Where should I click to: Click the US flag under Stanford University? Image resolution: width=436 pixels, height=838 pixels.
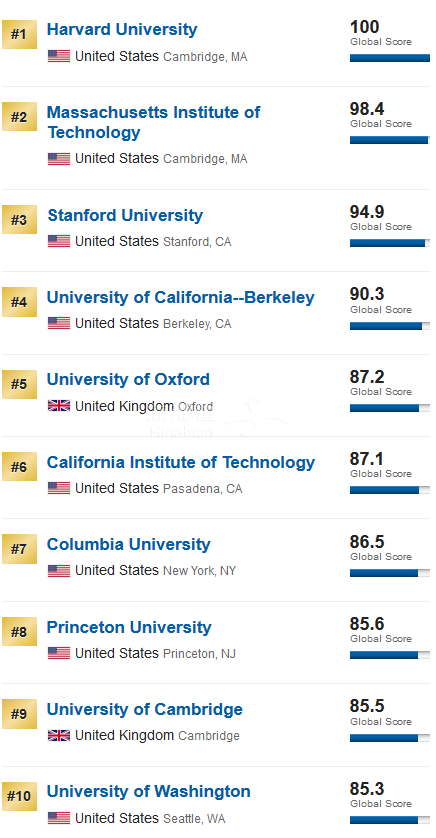(x=59, y=241)
